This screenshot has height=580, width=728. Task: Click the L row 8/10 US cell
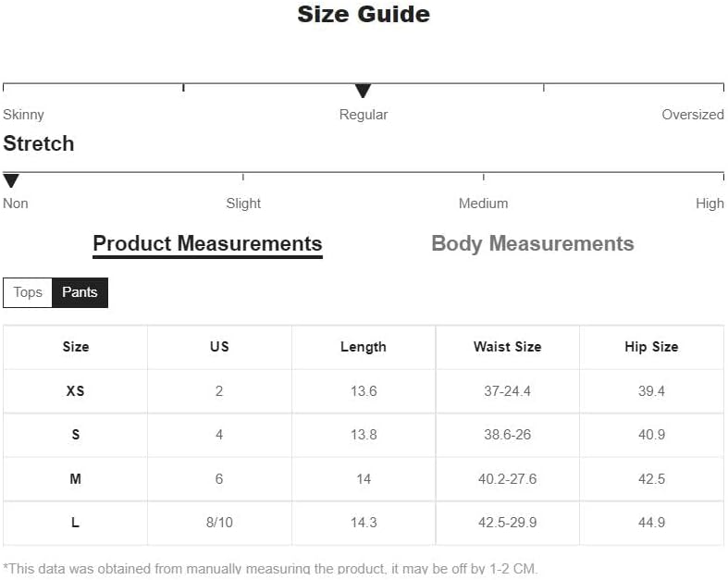tap(219, 523)
